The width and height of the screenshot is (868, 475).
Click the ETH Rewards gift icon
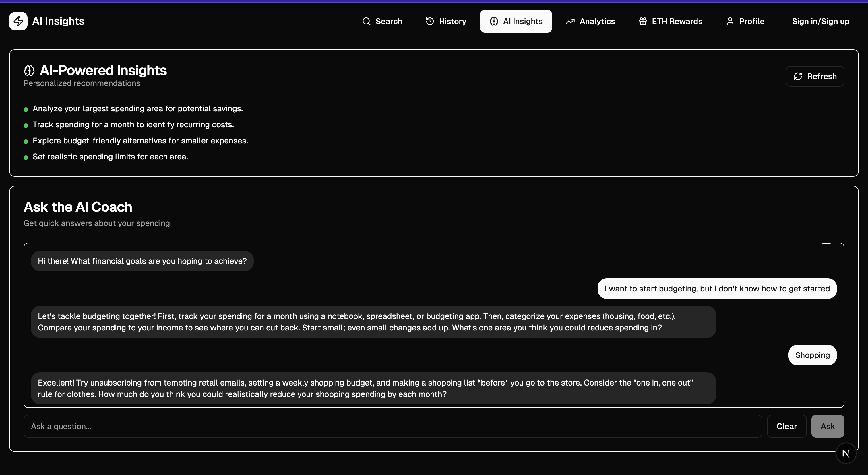pyautogui.click(x=643, y=21)
